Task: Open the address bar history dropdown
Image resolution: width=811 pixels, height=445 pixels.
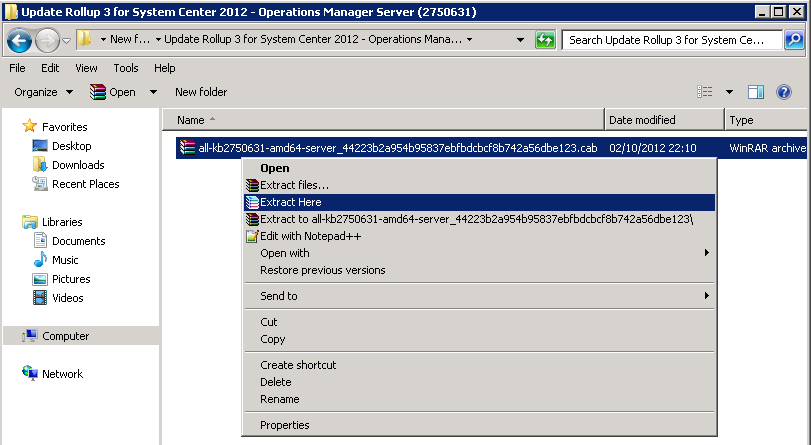Action: 520,40
